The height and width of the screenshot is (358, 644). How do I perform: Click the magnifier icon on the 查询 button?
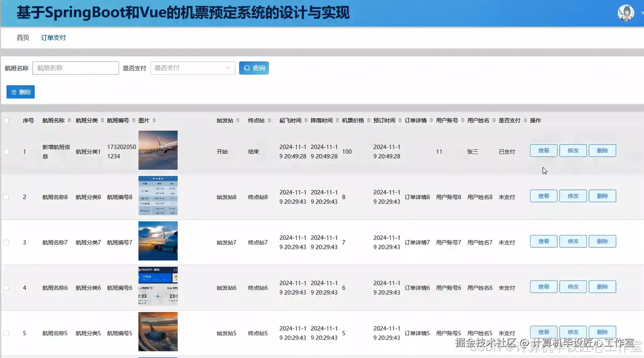(x=247, y=68)
